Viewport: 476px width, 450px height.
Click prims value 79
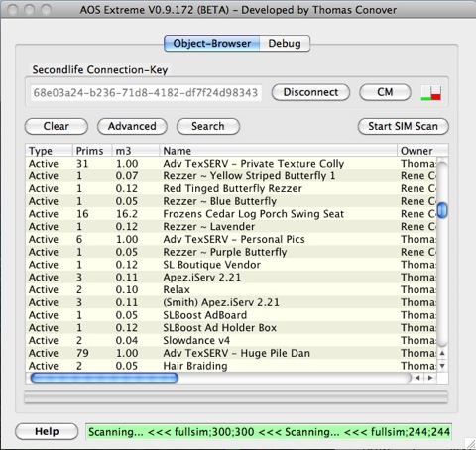coord(82,353)
